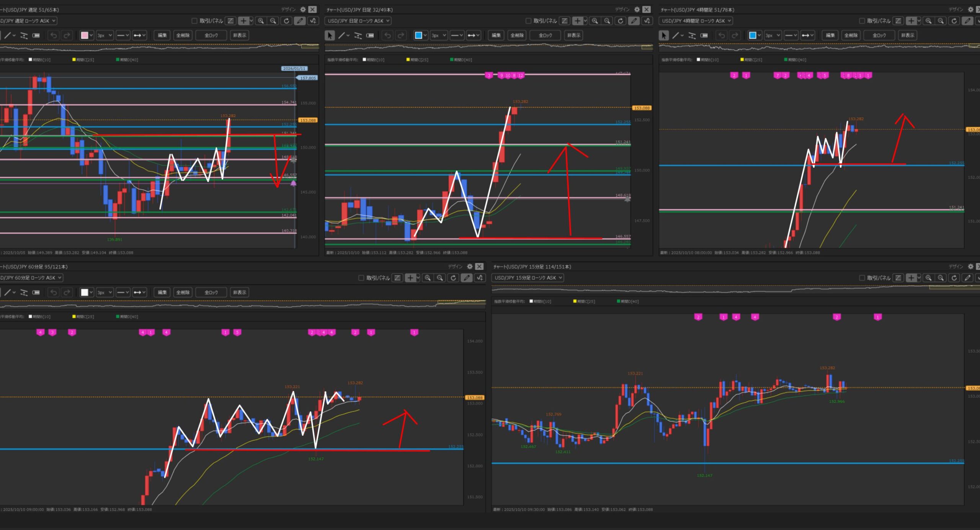Click undo arrow in daily chart toolbar

pyautogui.click(x=387, y=36)
